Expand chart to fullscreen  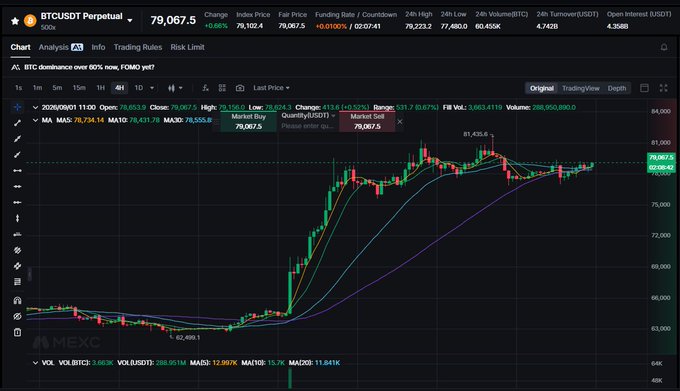click(664, 88)
